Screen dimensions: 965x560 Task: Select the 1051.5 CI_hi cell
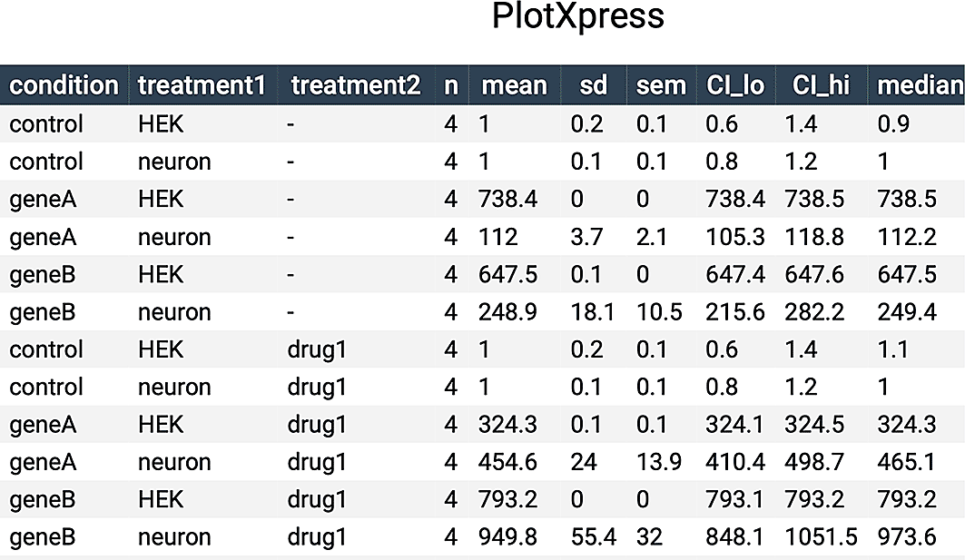coord(821,537)
